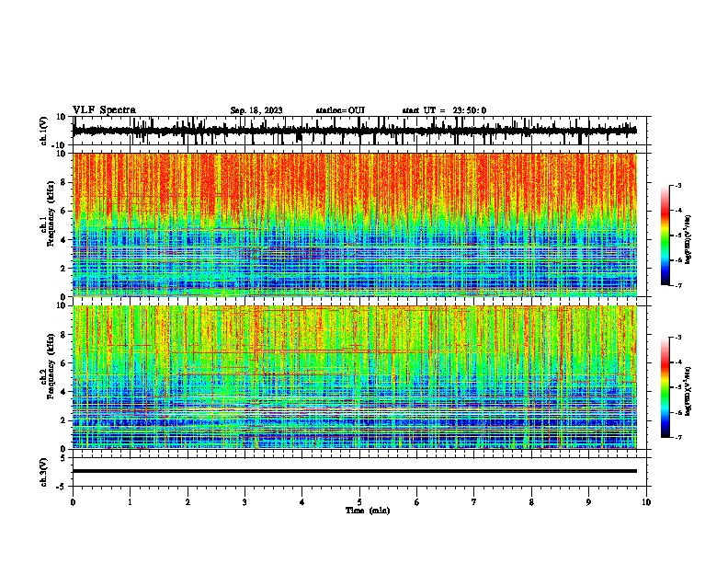The image size is (728, 563).
Task: Click the "8" kHz tick of ch.2 spectrogram
Action: (x=64, y=335)
